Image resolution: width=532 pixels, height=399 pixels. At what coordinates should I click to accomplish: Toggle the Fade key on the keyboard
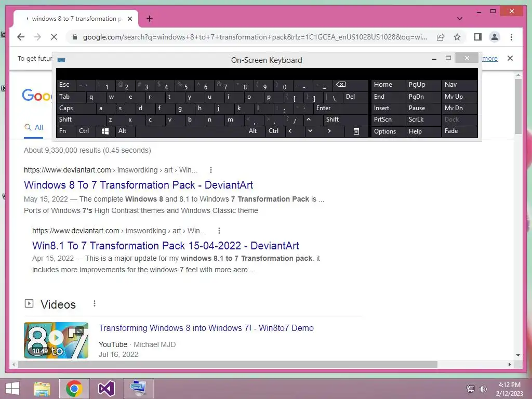click(459, 131)
